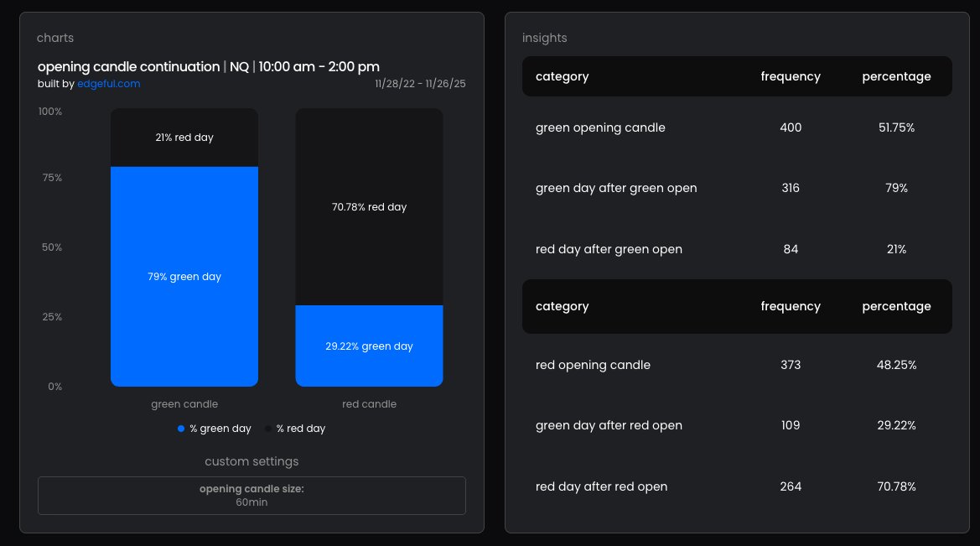This screenshot has height=546, width=980.
Task: Click the dark legend dot for red day
Action: coord(268,429)
